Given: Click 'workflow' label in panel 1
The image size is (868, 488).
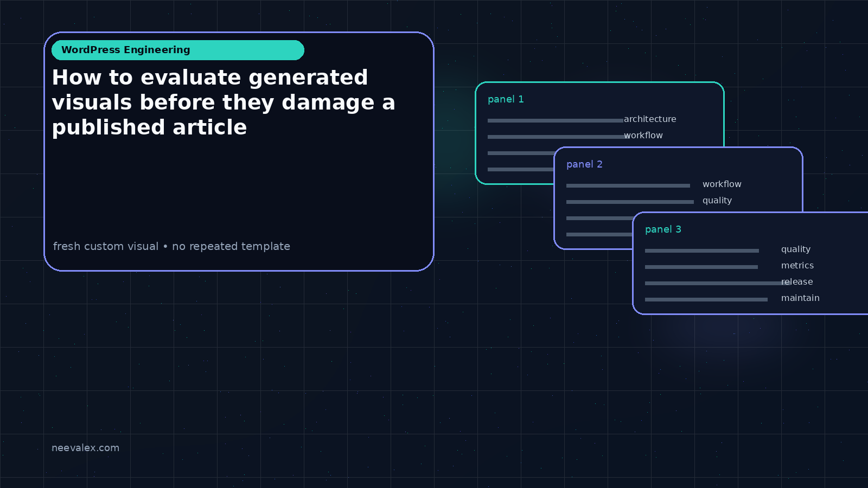Looking at the screenshot, I should pos(643,135).
